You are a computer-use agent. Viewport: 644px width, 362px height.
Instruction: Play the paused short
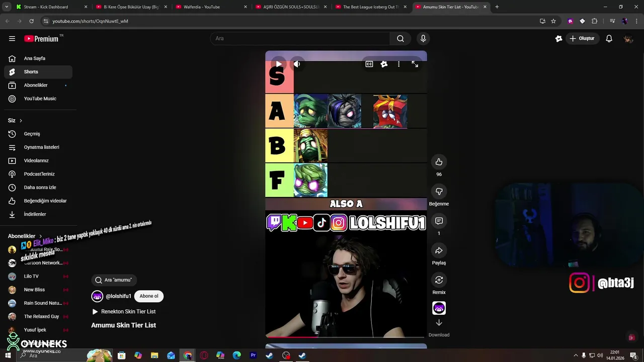click(278, 64)
